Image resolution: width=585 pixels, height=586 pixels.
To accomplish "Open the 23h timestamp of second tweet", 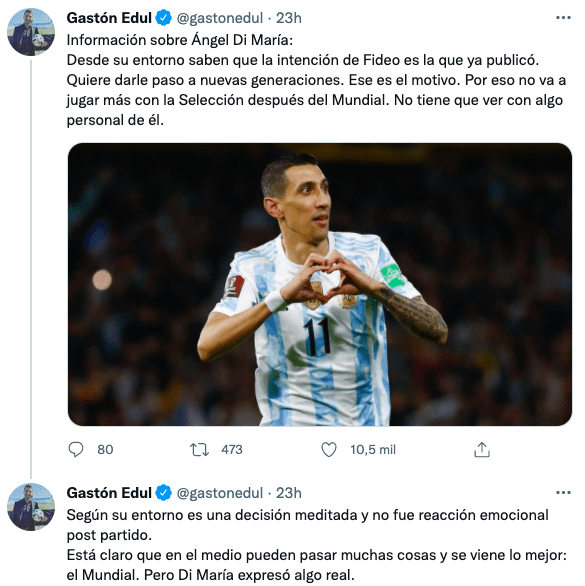I will point(289,493).
